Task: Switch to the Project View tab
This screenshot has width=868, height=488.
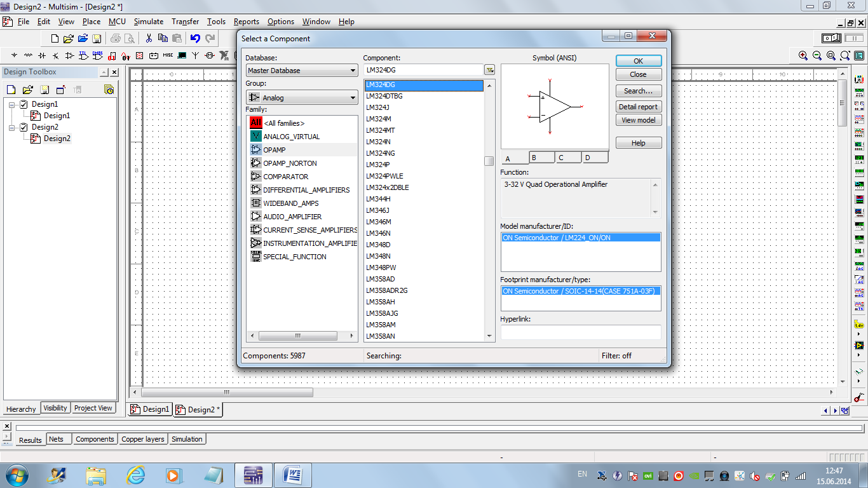Action: pos(93,408)
